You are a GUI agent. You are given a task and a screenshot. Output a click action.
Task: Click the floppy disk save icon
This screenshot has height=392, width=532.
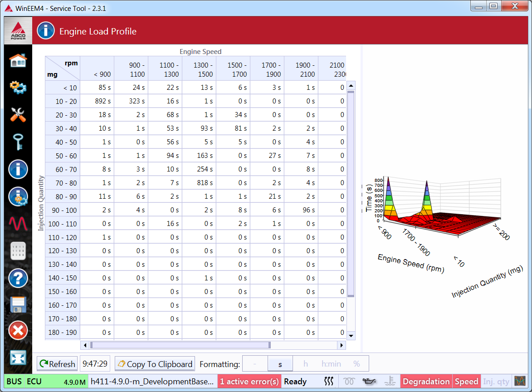(18, 305)
